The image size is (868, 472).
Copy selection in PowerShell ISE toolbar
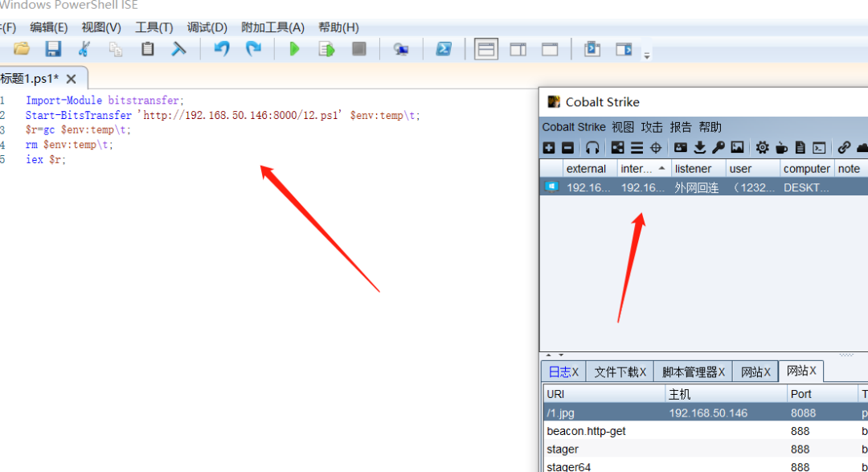[116, 49]
